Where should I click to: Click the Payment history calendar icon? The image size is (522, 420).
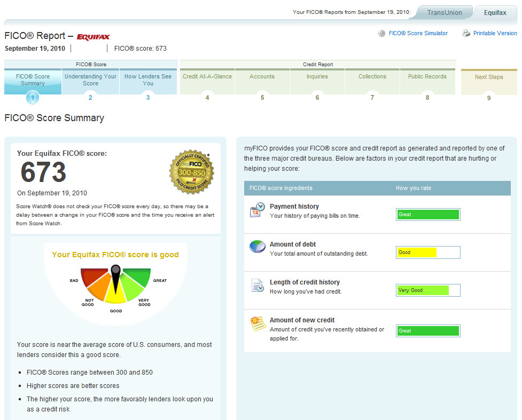click(258, 210)
